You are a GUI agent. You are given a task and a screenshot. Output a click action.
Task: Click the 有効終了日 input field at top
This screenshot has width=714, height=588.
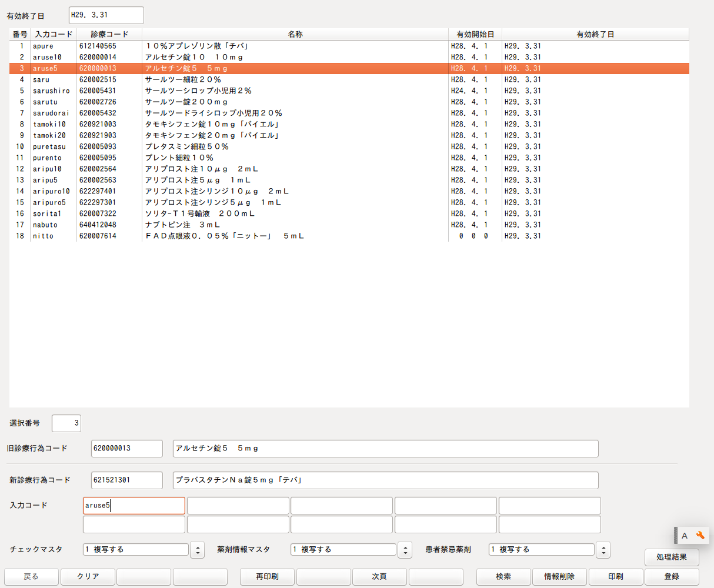click(x=106, y=15)
